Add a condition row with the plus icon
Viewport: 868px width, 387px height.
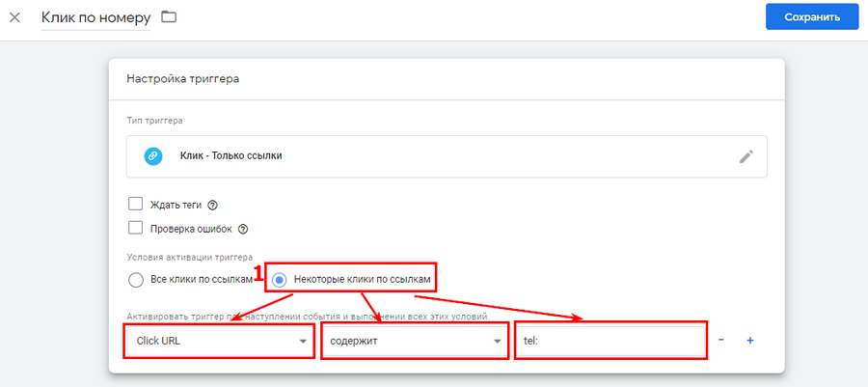(x=749, y=341)
